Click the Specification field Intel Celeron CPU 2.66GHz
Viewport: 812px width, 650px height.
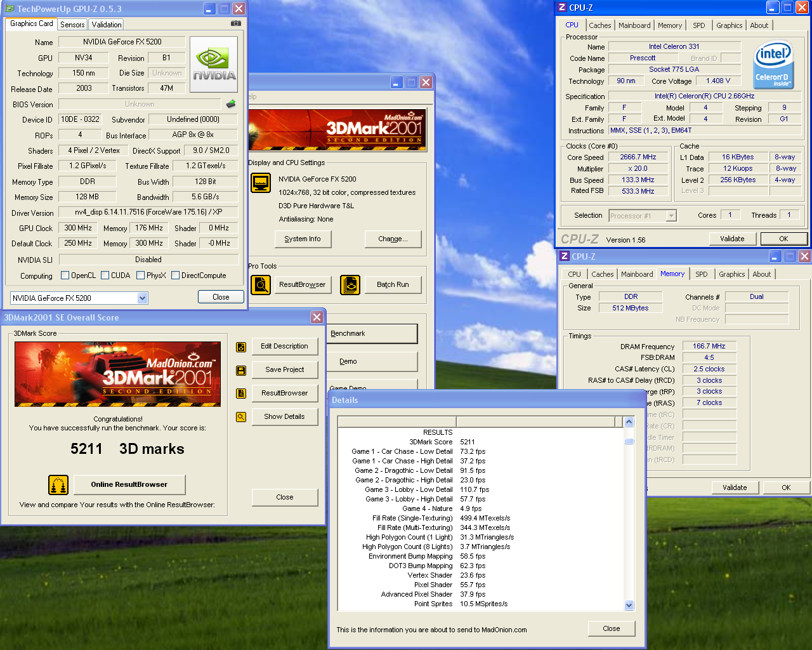coord(704,96)
